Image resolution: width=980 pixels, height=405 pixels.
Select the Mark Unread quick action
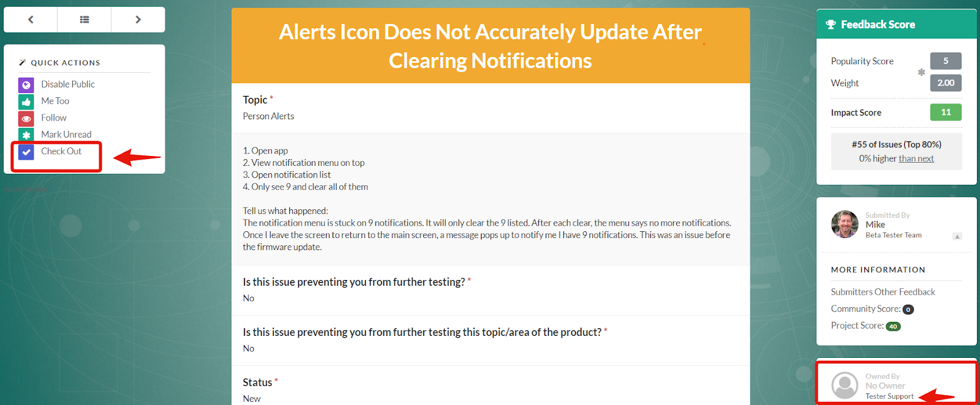tap(66, 135)
